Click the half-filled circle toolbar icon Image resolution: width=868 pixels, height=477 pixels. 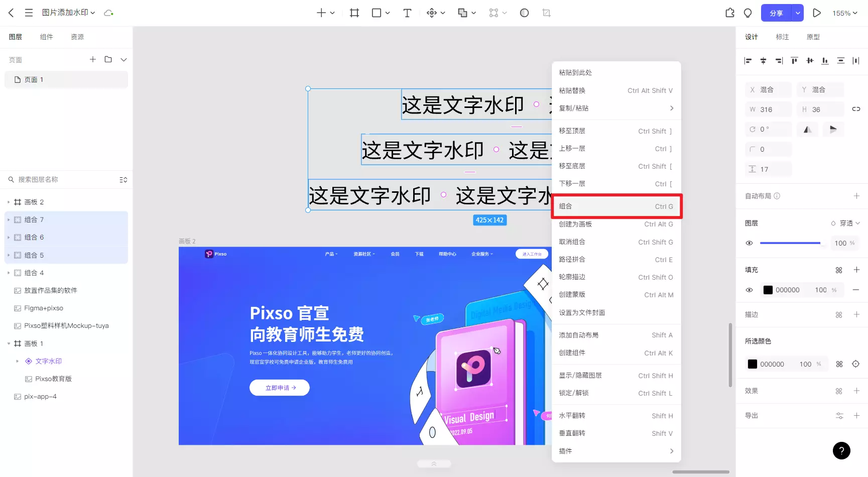(524, 13)
